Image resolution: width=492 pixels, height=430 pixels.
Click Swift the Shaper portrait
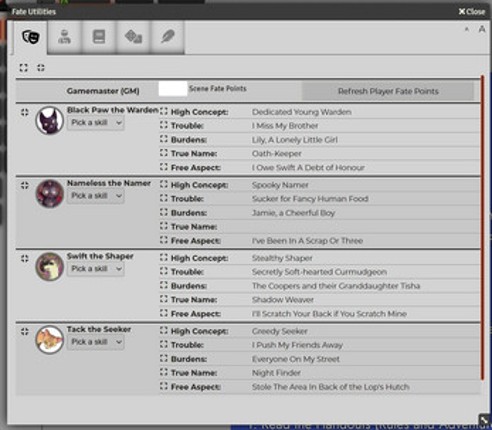pyautogui.click(x=50, y=266)
